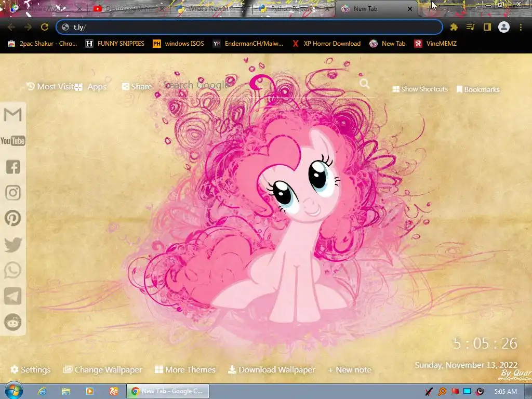Toggle the browser side panel
The width and height of the screenshot is (532, 399).
(x=487, y=27)
